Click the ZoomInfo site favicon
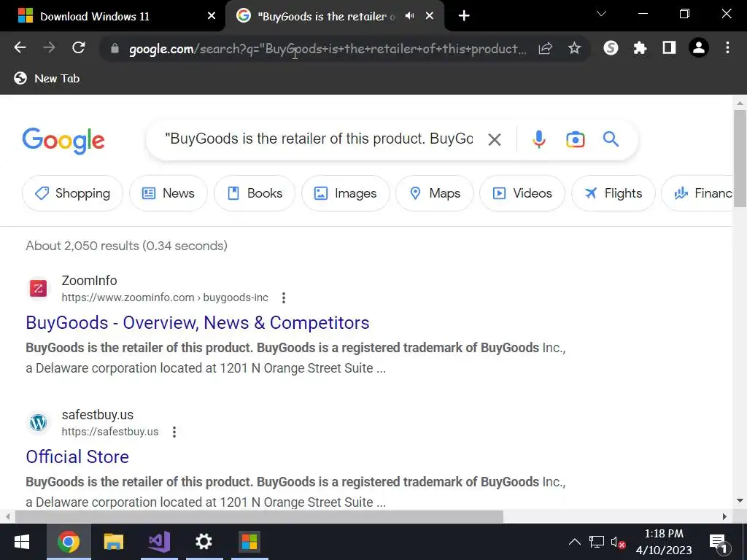 pyautogui.click(x=38, y=288)
